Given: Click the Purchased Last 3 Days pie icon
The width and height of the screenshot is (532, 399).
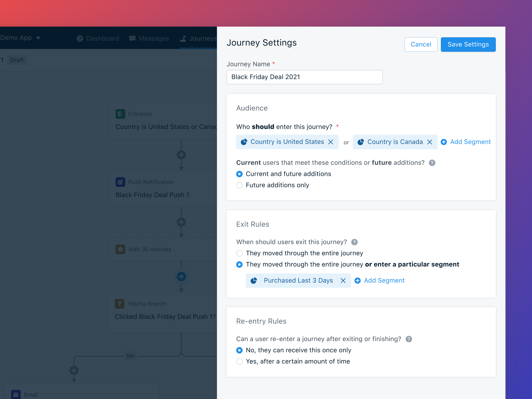Looking at the screenshot, I should 254,281.
